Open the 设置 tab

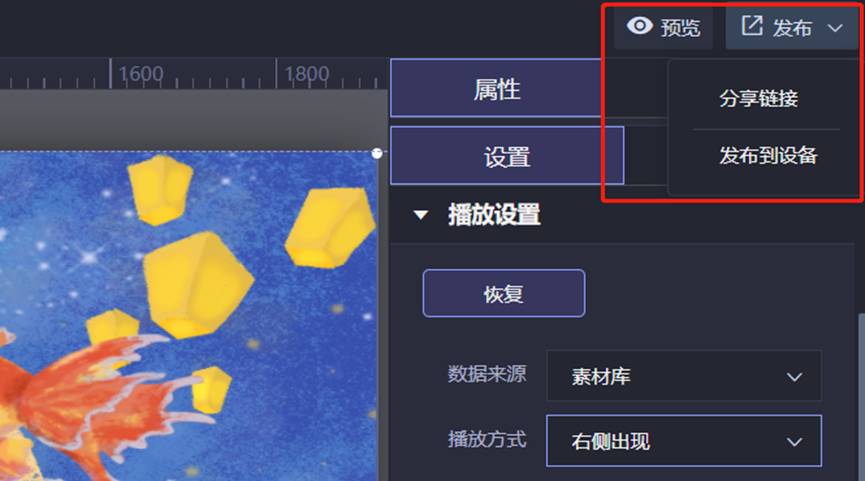click(507, 156)
